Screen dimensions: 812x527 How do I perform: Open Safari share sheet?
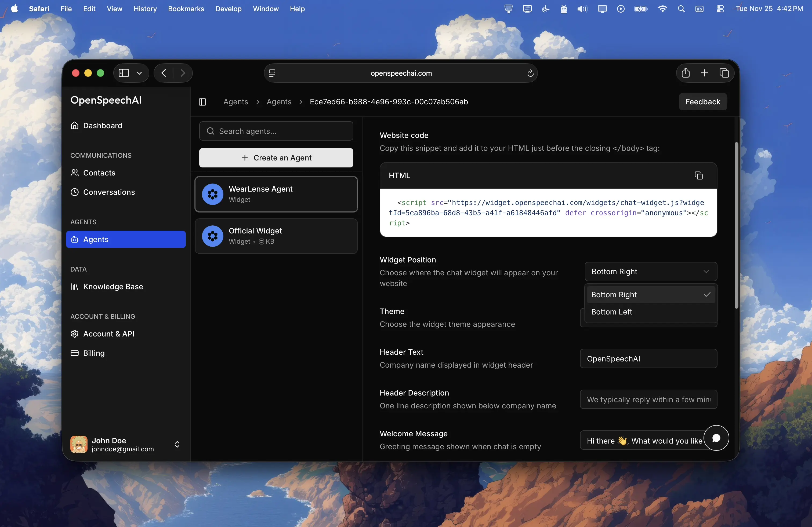[x=686, y=73]
